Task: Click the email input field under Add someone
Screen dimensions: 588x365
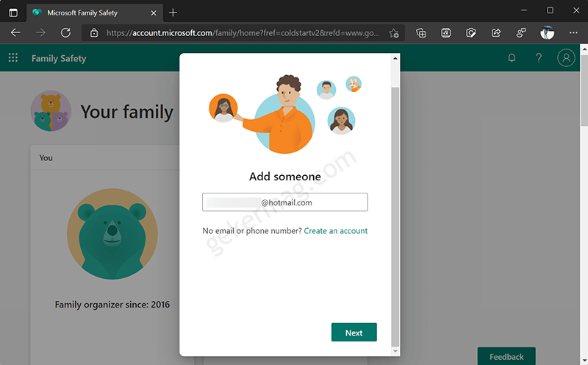Action: [x=284, y=202]
